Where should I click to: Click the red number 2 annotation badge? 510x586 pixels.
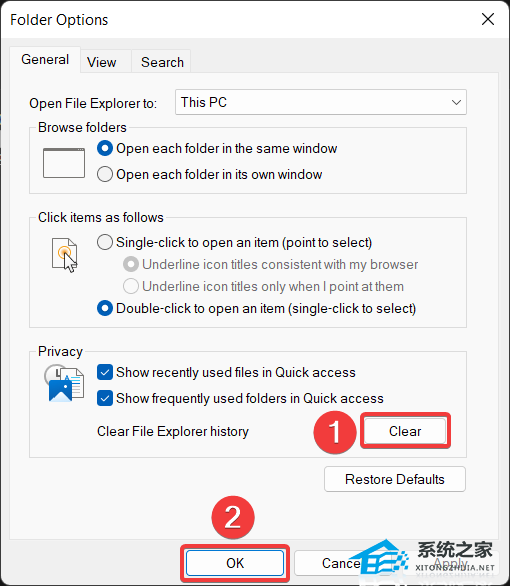(233, 518)
